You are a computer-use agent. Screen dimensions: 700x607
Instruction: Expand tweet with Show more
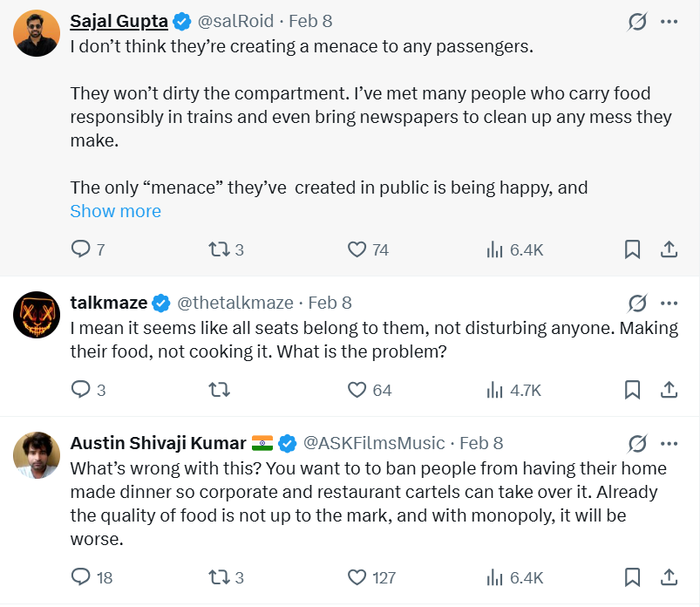pos(115,211)
